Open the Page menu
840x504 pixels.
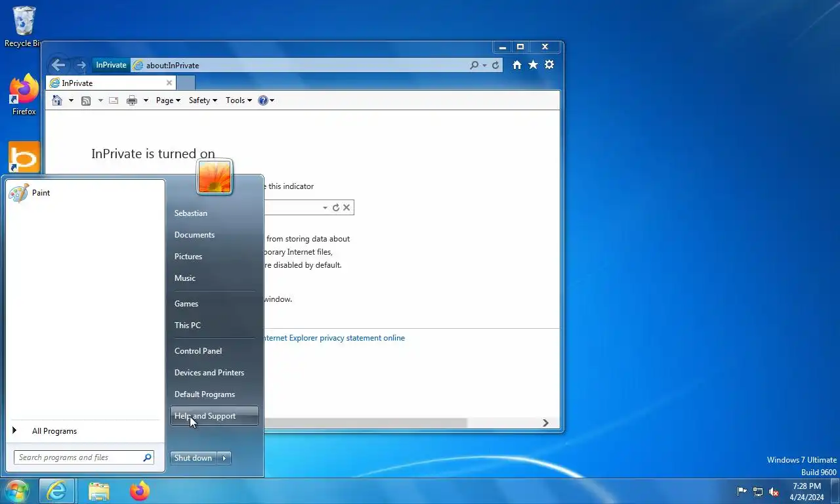click(x=168, y=100)
